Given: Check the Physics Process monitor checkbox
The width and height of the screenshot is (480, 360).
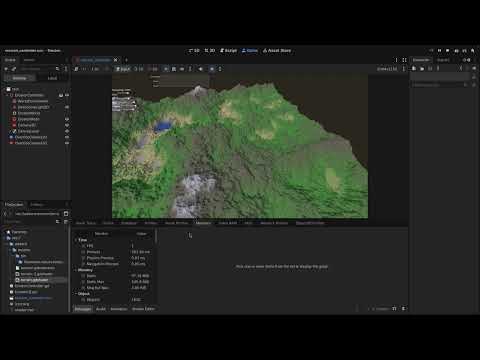Looking at the screenshot, I should pyautogui.click(x=83, y=258).
